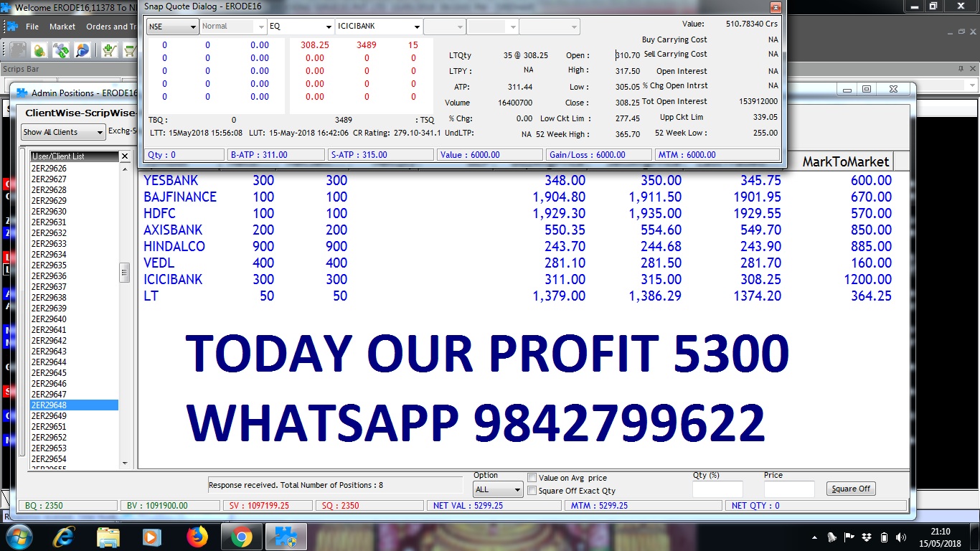Click the volume speaker tray icon

click(x=902, y=537)
